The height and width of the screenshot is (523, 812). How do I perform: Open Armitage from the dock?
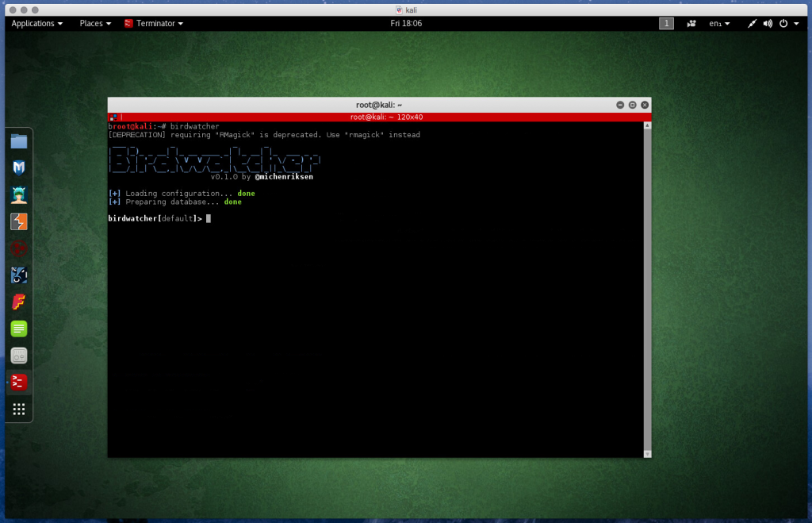(x=18, y=194)
